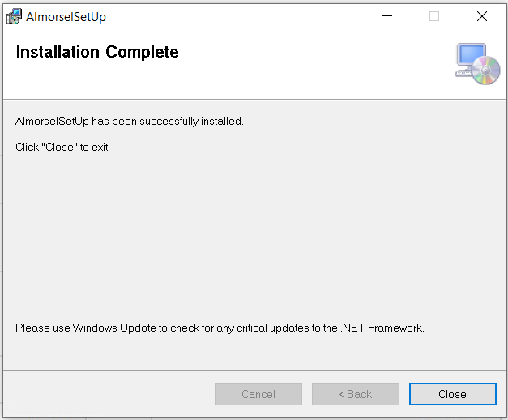Click the 'Click "Close" to exit' text
The height and width of the screenshot is (420, 508).
click(63, 148)
